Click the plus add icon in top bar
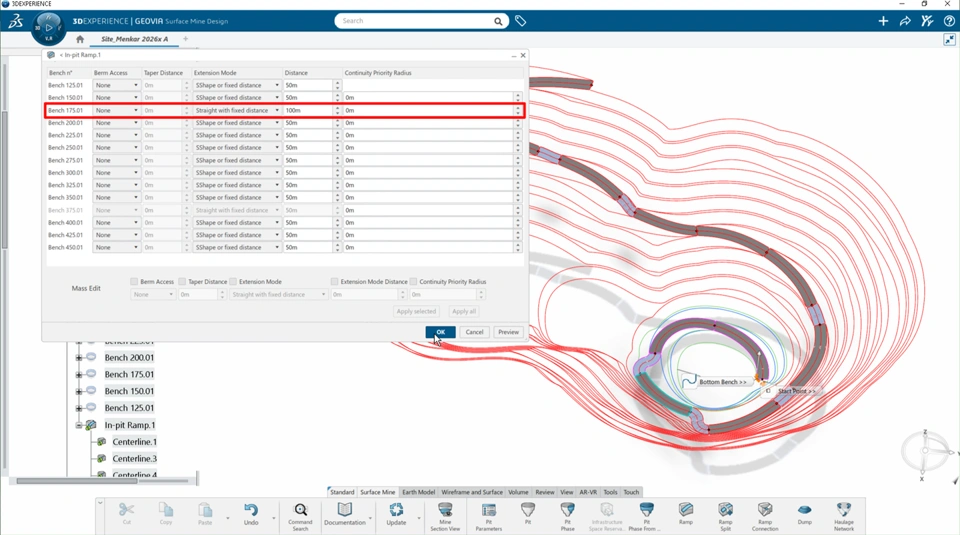960x535 pixels. (x=883, y=21)
